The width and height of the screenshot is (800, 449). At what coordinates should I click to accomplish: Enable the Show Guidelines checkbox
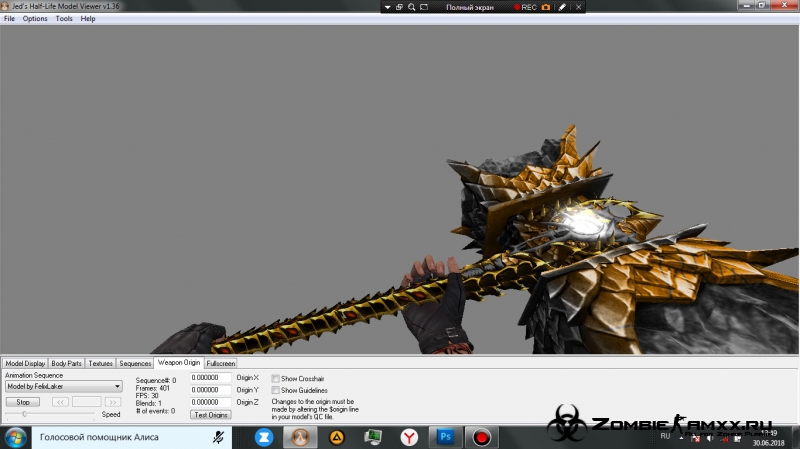[276, 390]
